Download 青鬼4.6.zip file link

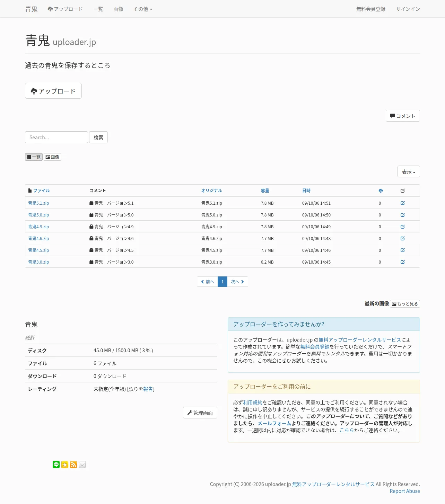coord(38,238)
